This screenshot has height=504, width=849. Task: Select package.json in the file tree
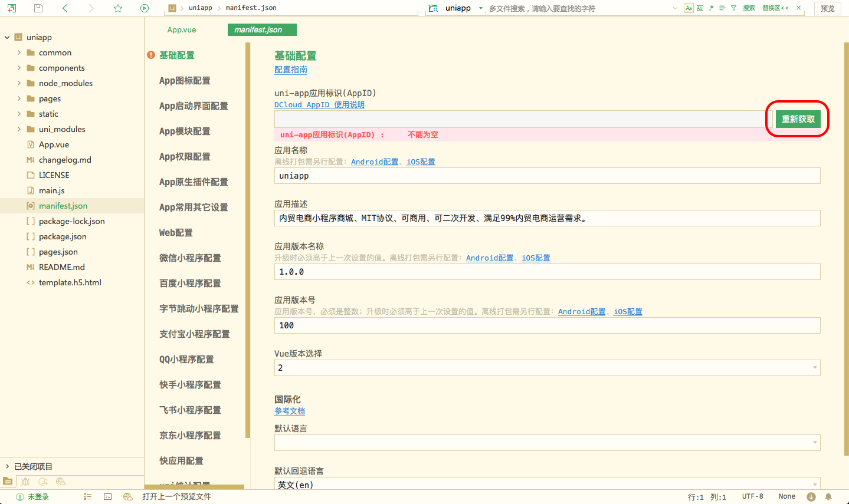coord(63,236)
